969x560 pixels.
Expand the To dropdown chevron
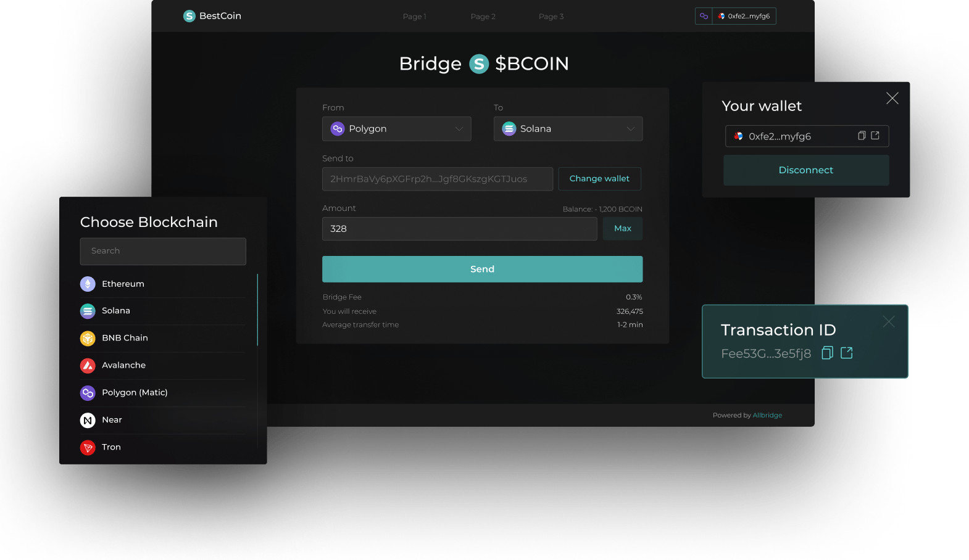(631, 129)
